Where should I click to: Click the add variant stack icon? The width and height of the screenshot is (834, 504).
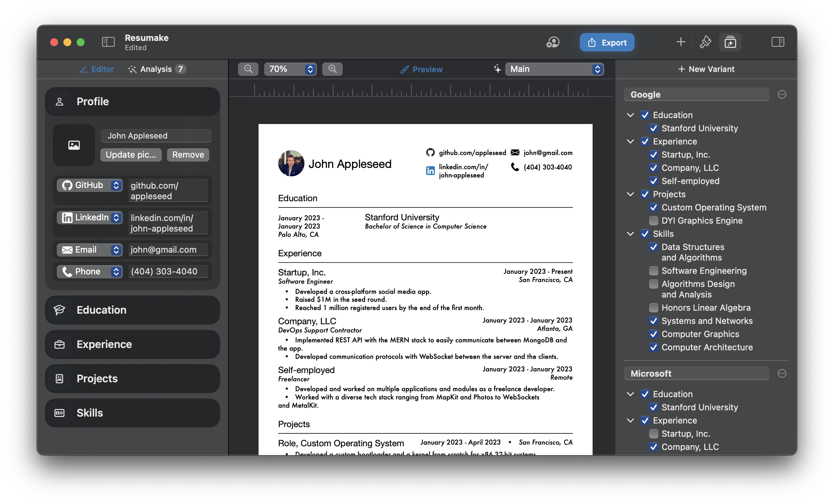[x=730, y=42]
